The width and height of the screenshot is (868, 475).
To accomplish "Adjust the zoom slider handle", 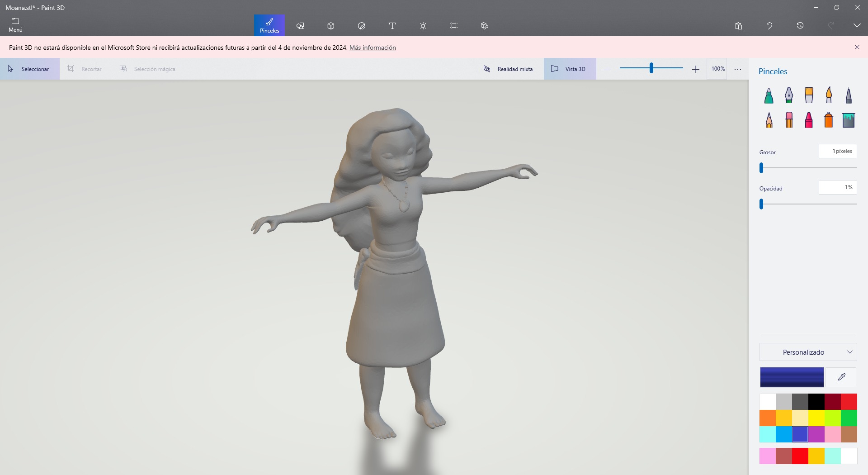I will click(x=651, y=68).
